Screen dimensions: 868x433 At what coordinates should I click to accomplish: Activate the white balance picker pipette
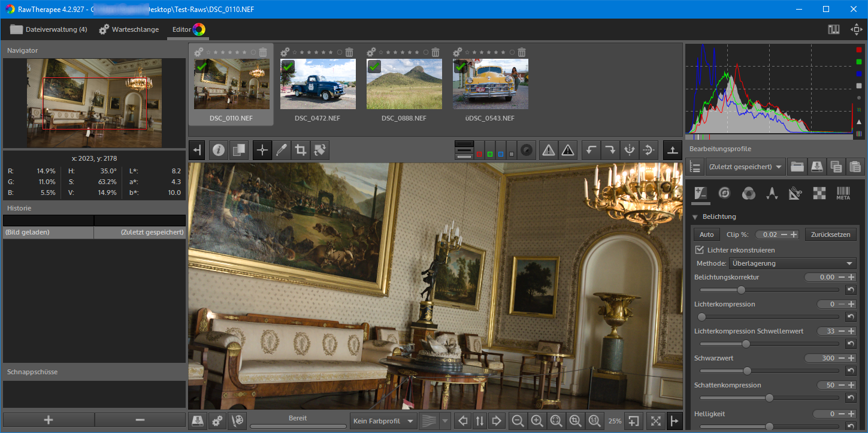click(281, 151)
